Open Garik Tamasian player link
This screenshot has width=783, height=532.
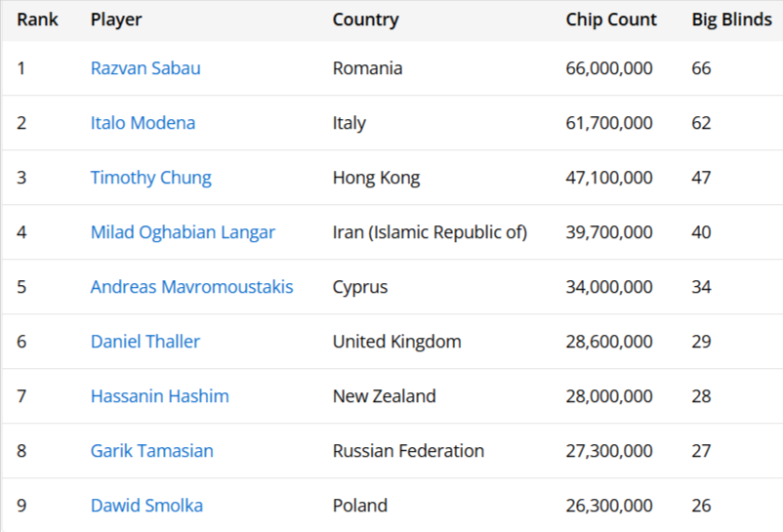[x=151, y=451]
